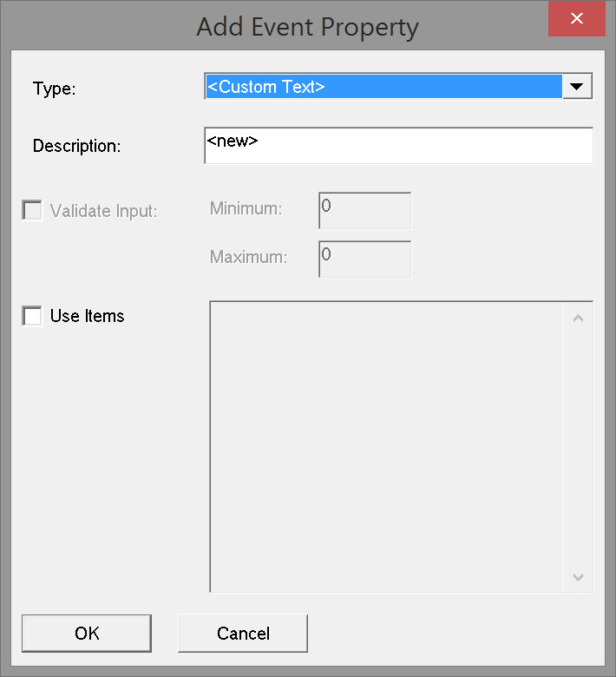Viewport: 616px width, 677px height.
Task: Close the Add Event Property dialog
Action: (576, 18)
